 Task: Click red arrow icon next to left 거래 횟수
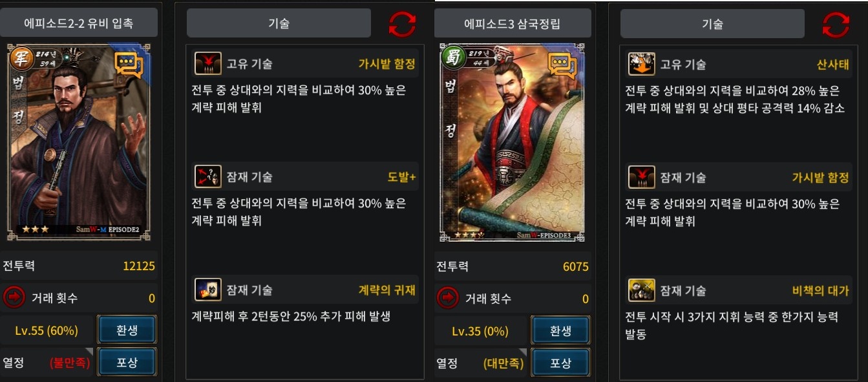[14, 298]
